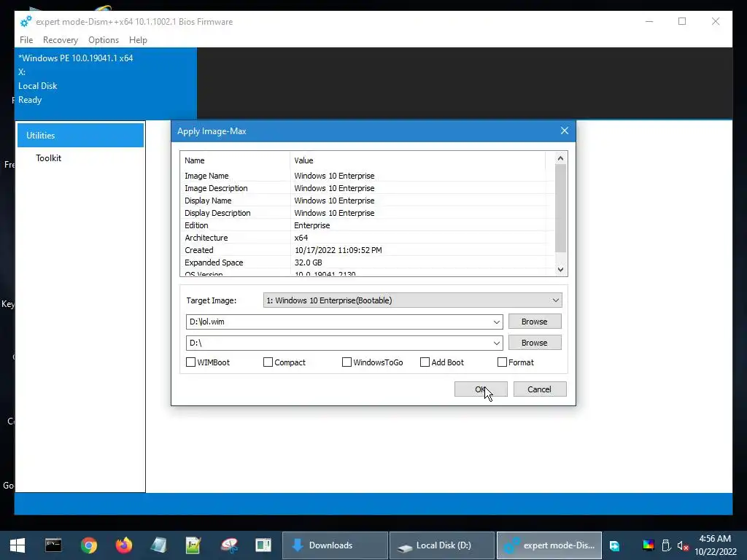Select the Windows PE 10.0.19041.1 x64 image tile

pos(106,83)
